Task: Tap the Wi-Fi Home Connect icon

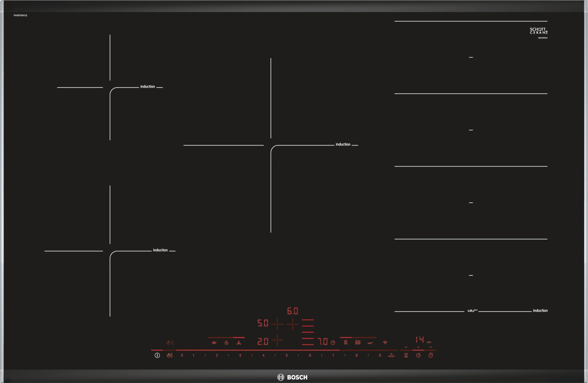Action: click(385, 343)
